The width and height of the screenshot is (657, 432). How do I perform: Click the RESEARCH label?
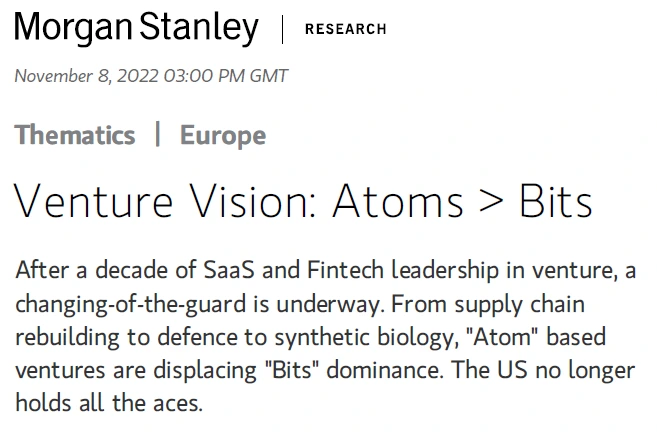pos(346,29)
